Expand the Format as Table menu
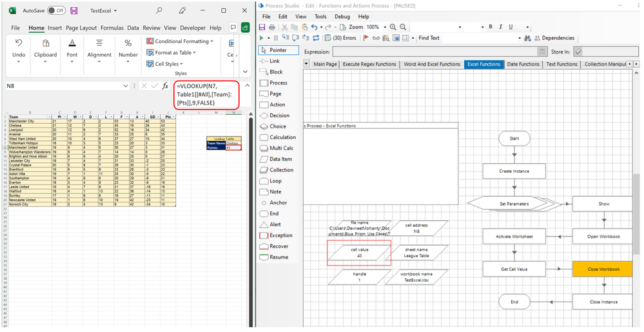Image resolution: width=644 pixels, height=332 pixels. point(173,53)
